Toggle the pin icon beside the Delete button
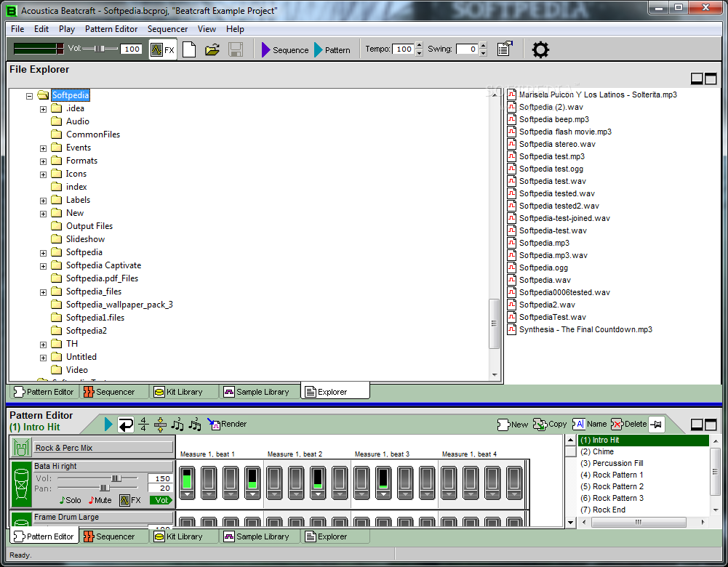 [x=657, y=424]
